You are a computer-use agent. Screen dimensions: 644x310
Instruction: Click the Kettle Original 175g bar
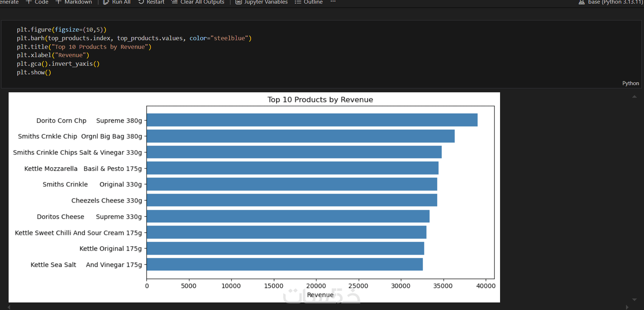click(x=285, y=249)
